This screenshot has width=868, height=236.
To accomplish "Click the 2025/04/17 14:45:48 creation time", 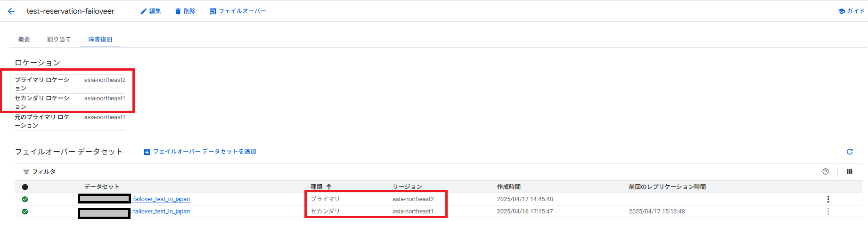I will coord(525,199).
